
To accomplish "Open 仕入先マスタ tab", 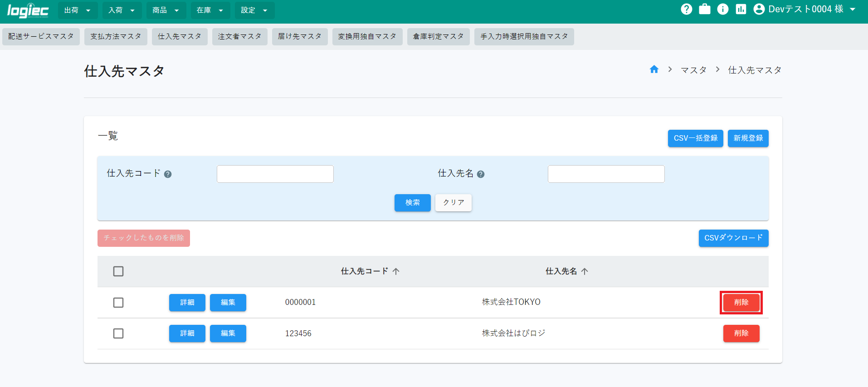I will pyautogui.click(x=180, y=37).
